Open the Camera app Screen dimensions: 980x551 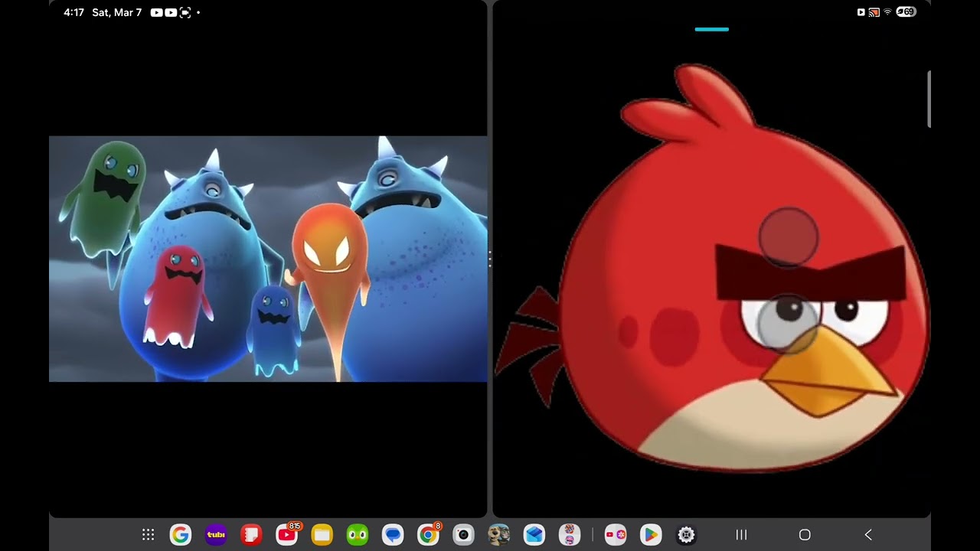463,535
